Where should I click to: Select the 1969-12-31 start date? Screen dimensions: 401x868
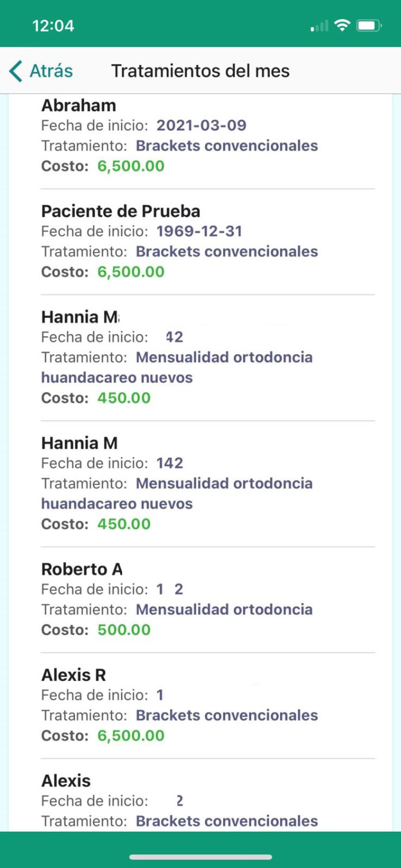click(x=199, y=232)
